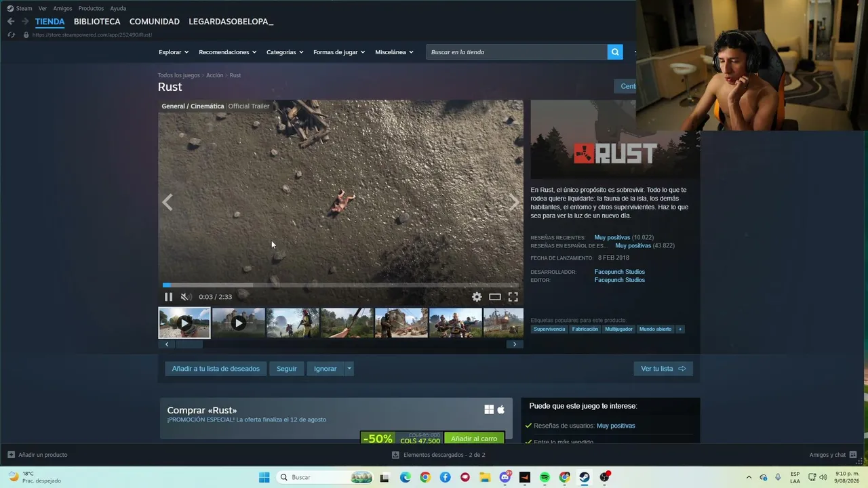The width and height of the screenshot is (868, 488).
Task: Pause the Rust trailer video
Action: [168, 297]
